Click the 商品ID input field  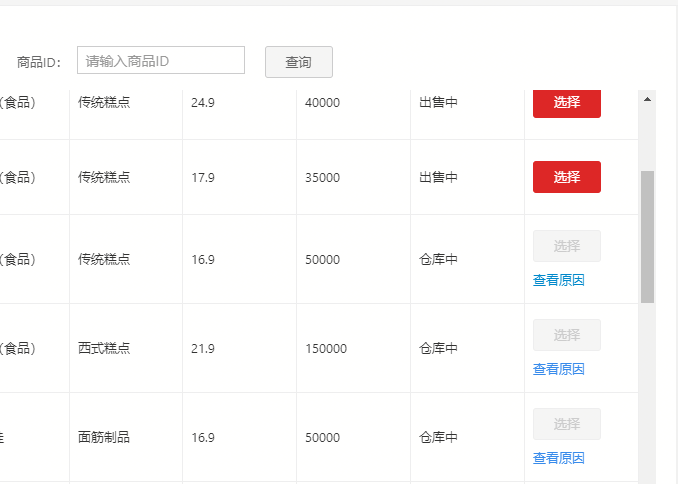(161, 60)
